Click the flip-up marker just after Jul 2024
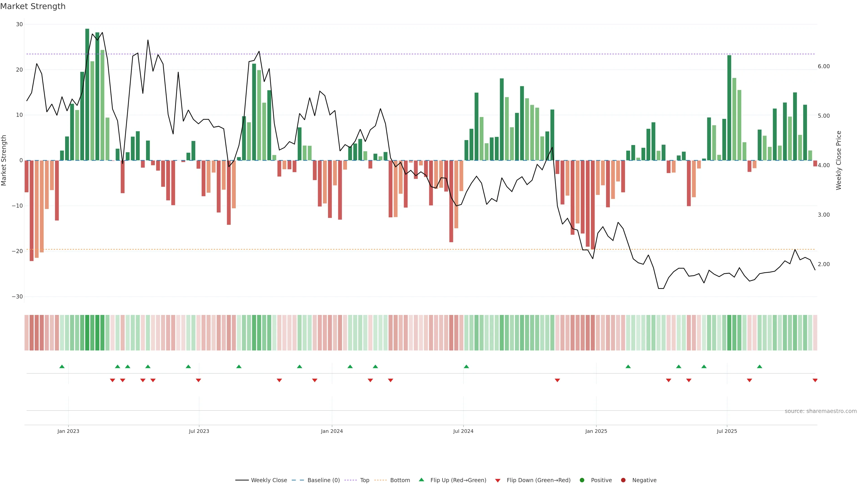The width and height of the screenshot is (868, 488). (x=466, y=366)
